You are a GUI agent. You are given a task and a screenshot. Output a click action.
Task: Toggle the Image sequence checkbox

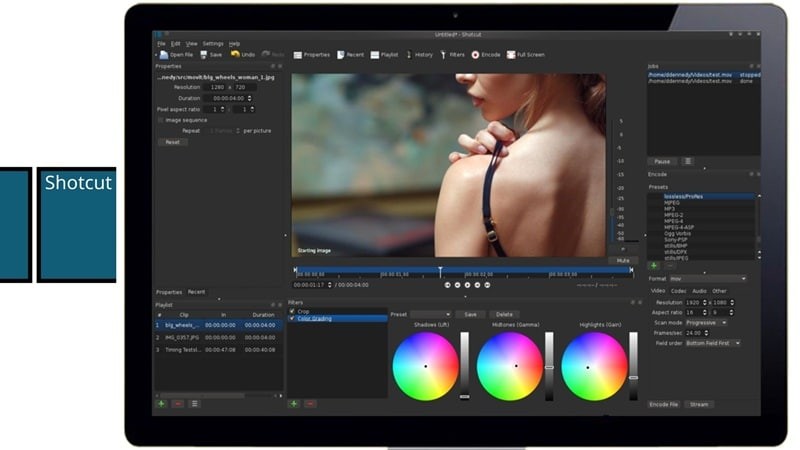click(x=161, y=120)
